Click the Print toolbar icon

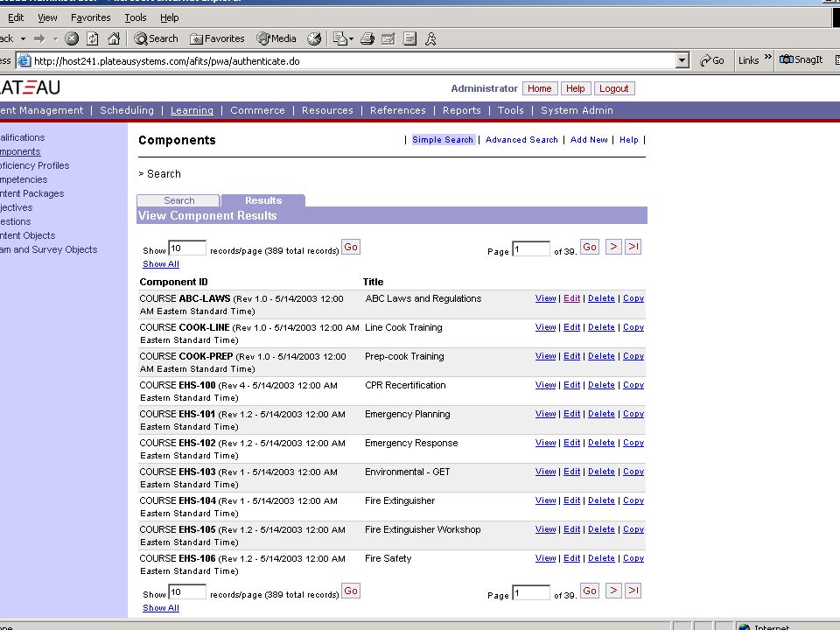(367, 38)
